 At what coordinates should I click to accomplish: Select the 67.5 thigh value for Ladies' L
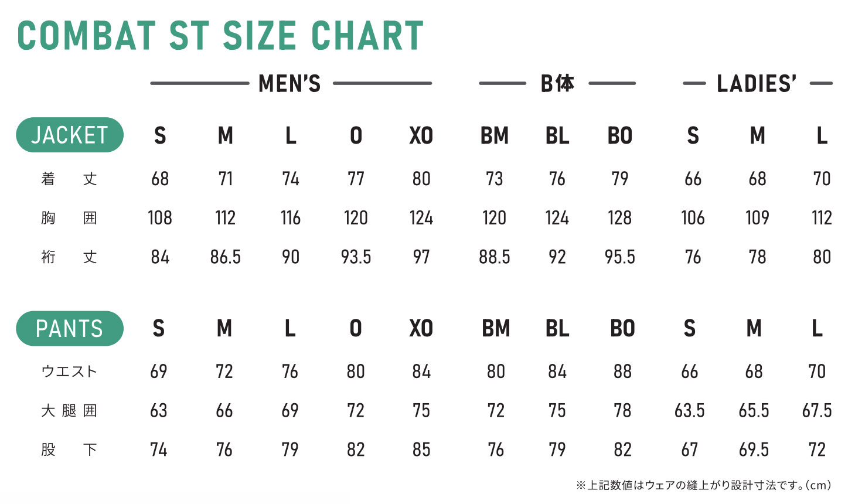pos(817,410)
